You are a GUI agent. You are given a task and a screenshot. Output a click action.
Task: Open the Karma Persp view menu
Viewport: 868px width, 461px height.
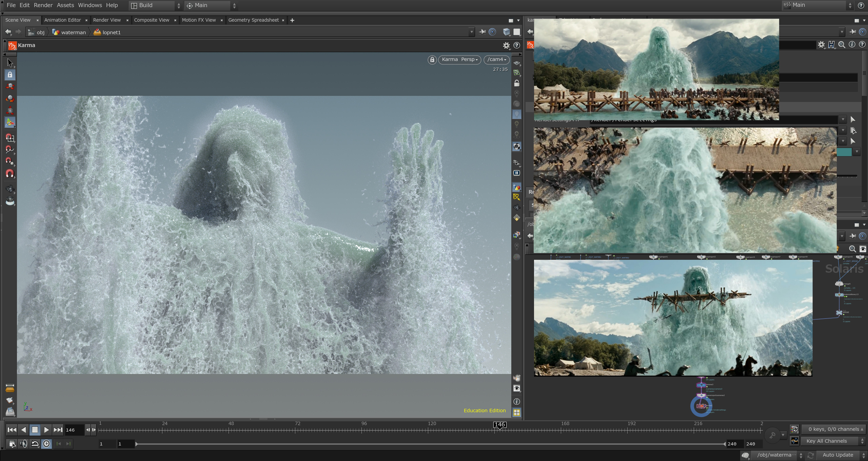(459, 60)
